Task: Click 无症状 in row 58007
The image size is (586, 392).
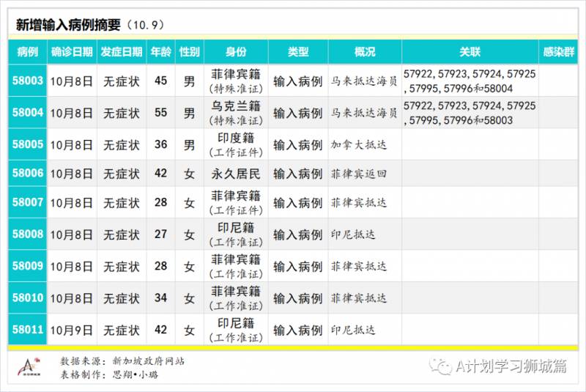Action: click(x=122, y=203)
